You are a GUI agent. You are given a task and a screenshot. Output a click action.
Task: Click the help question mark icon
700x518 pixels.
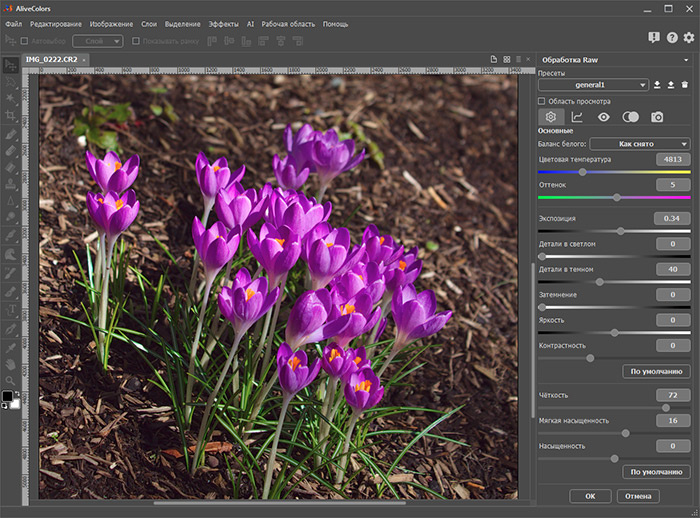[x=672, y=38]
